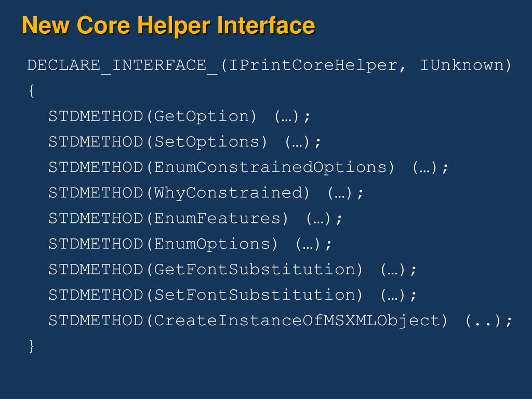Screen dimensions: 532x399
Task: Select the GetOption method line
Action: click(x=179, y=116)
